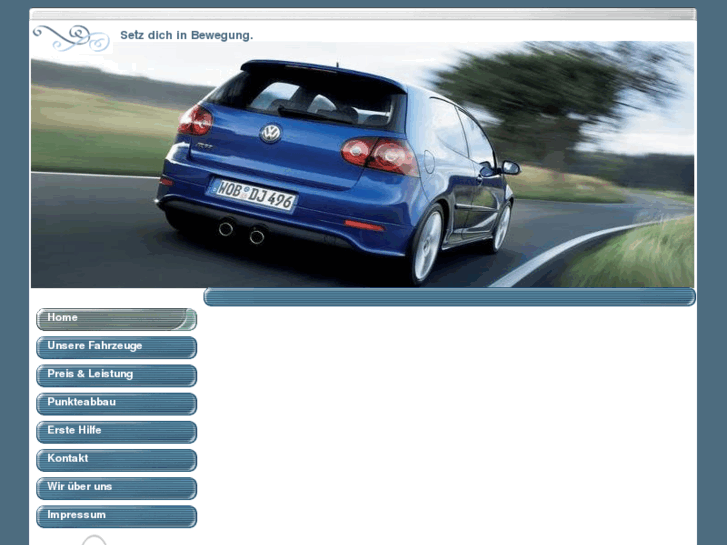This screenshot has width=727, height=545.
Task: Open the Wir über uns page
Action: coord(116,488)
